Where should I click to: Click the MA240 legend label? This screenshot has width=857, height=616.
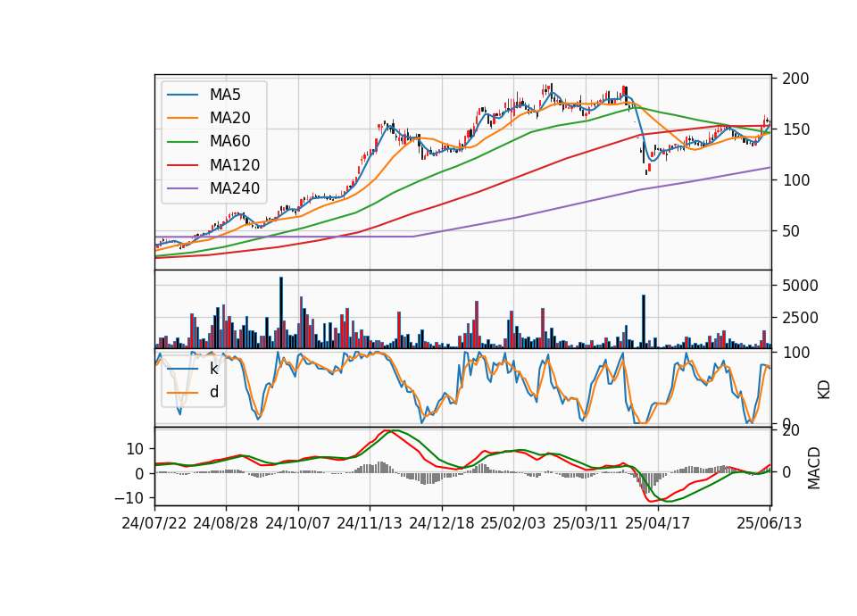point(235,188)
